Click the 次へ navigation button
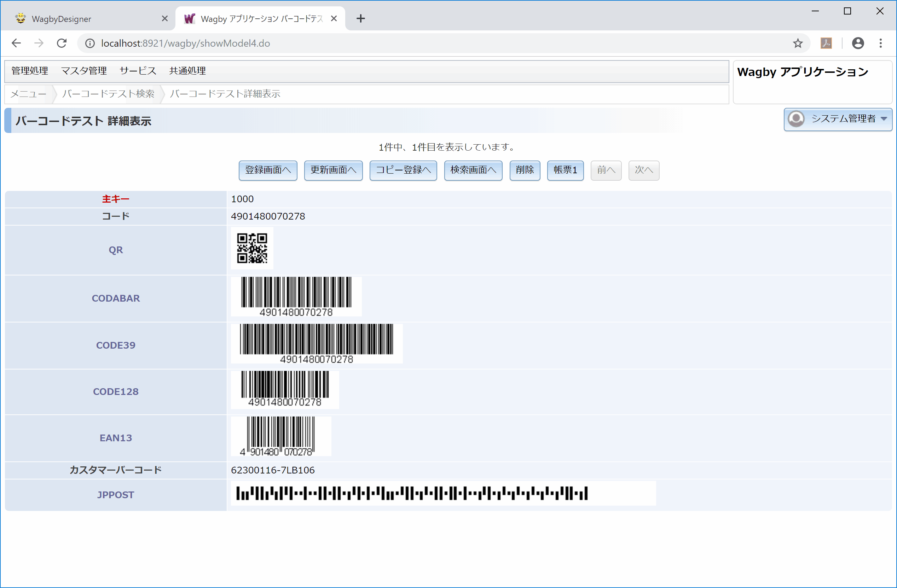The height and width of the screenshot is (588, 897). coord(644,170)
